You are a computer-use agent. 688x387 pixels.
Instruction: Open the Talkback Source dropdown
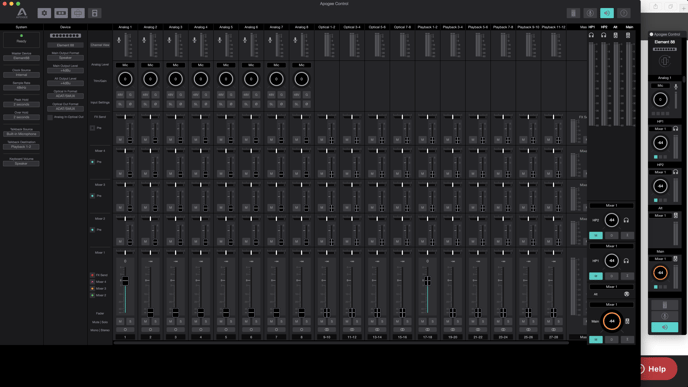click(x=21, y=134)
